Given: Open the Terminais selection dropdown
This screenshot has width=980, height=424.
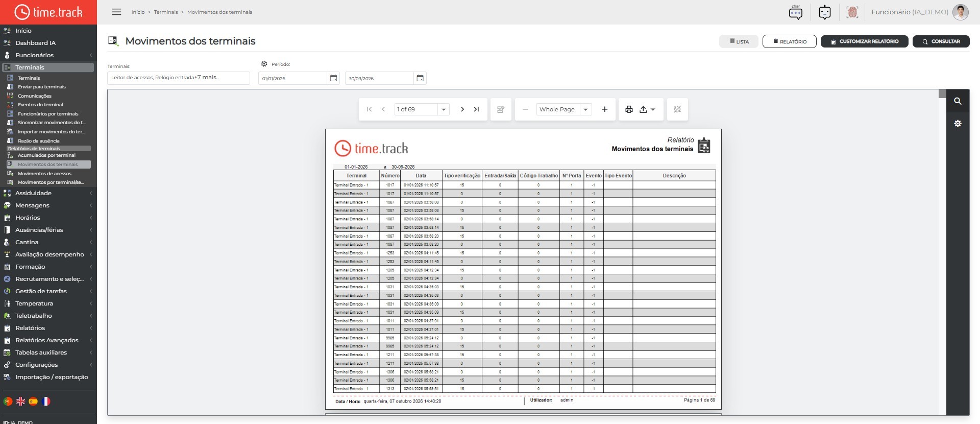Looking at the screenshot, I should 179,78.
